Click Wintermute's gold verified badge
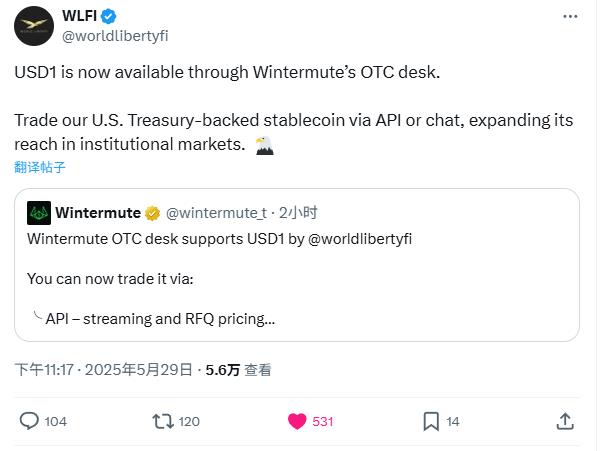 pyautogui.click(x=152, y=213)
